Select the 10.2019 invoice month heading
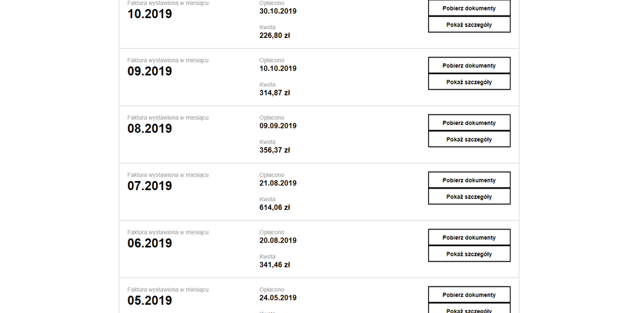Screen dimensions: 644x313 pyautogui.click(x=150, y=14)
